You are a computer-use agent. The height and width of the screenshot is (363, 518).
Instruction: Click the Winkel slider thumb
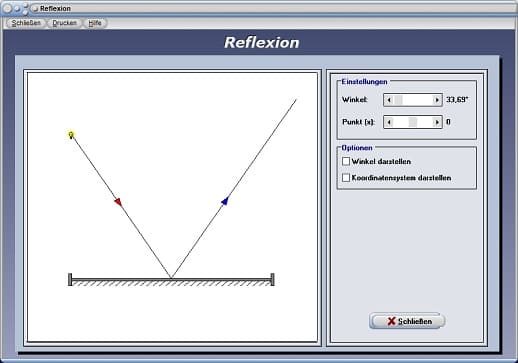pos(399,100)
